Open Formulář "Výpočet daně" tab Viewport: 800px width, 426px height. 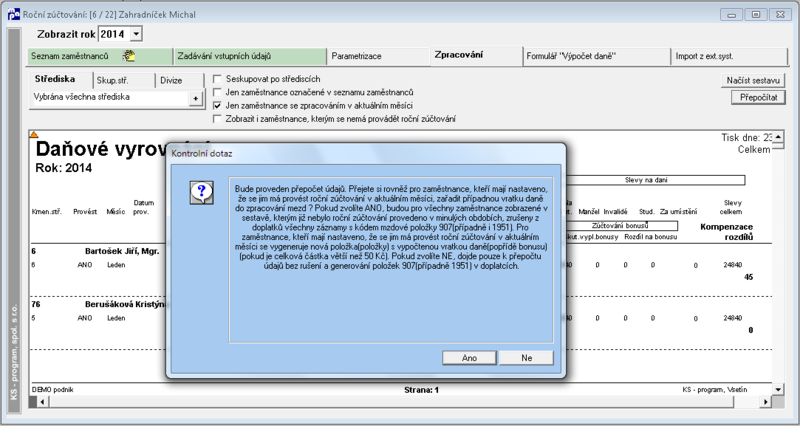coord(596,56)
